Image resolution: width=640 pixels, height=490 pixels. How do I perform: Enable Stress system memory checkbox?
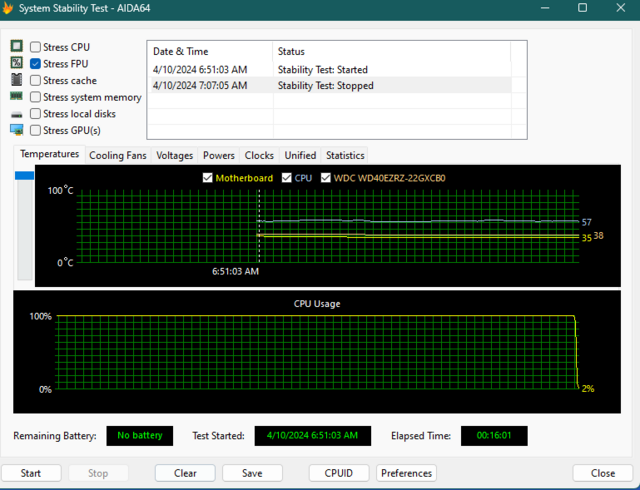pos(36,97)
